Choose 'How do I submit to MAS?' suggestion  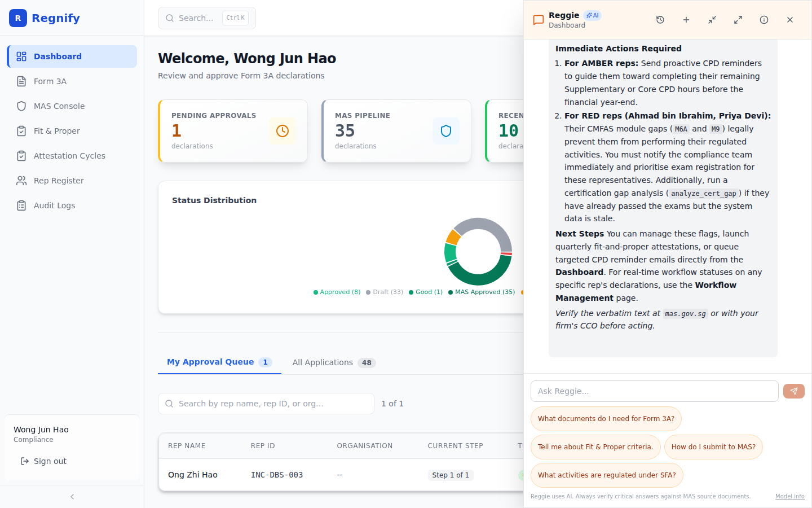[713, 447]
